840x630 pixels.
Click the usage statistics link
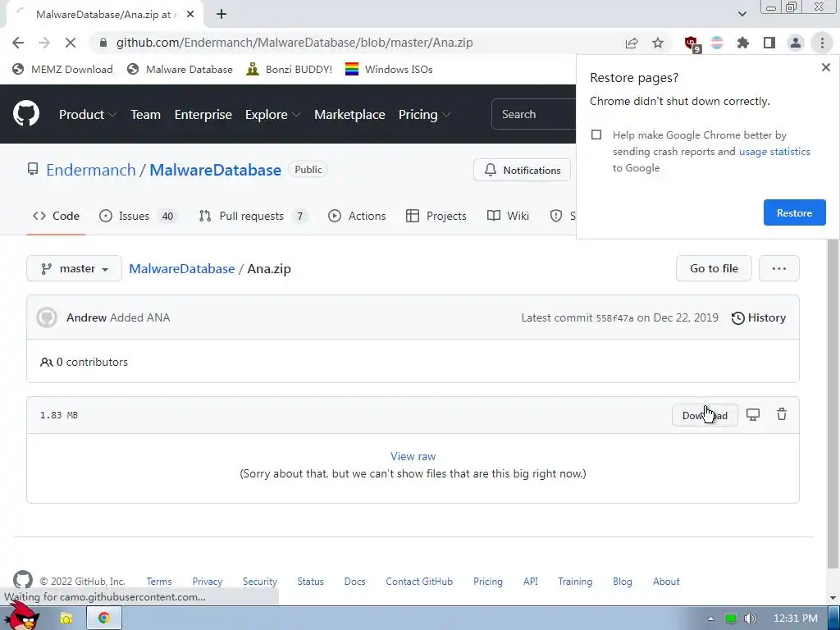pyautogui.click(x=774, y=152)
